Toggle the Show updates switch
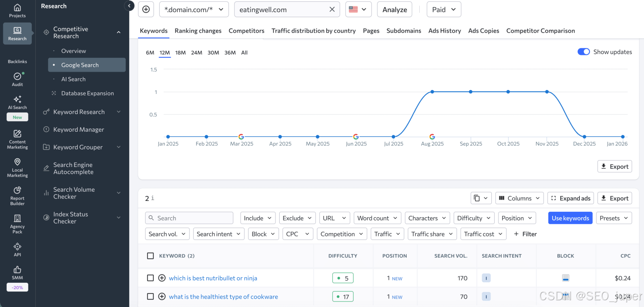644x307 pixels. (x=584, y=52)
